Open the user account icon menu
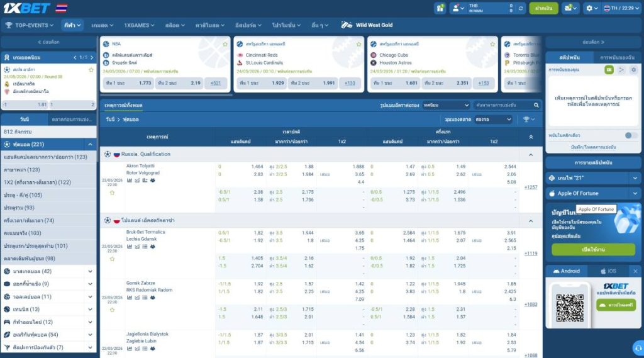This screenshot has height=358, width=644. [458, 8]
